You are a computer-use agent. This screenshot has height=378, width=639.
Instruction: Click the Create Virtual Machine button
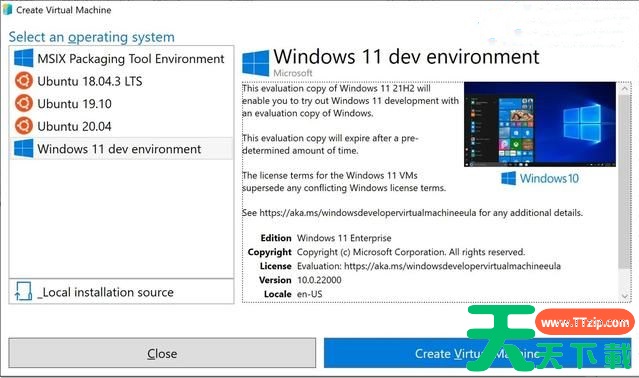click(x=477, y=353)
